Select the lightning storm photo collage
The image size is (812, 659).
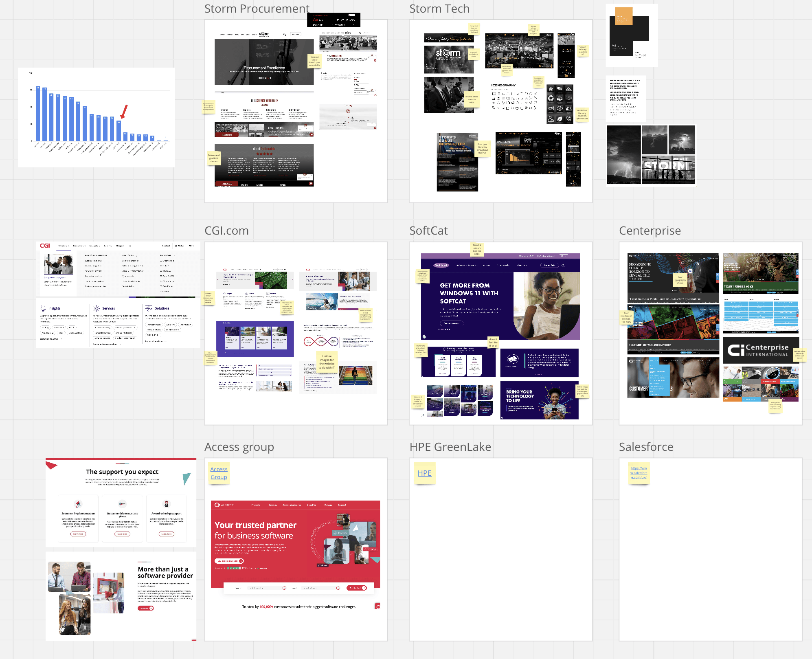pos(651,155)
